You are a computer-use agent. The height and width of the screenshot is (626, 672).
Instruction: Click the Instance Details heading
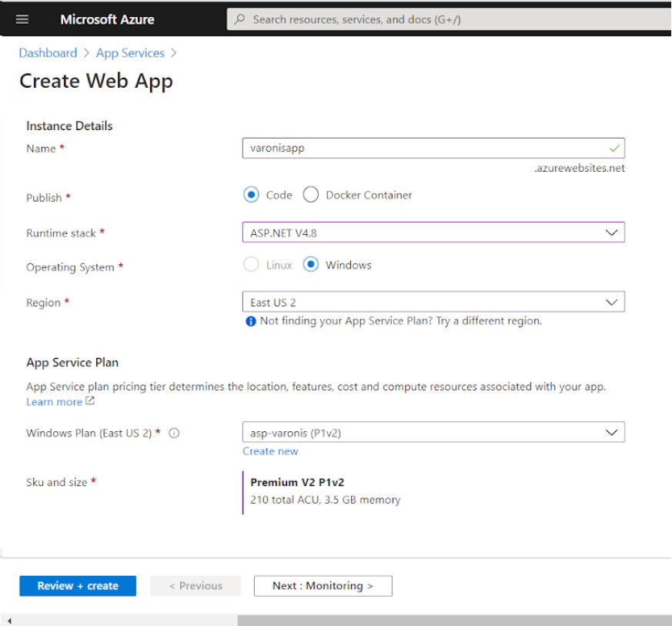pos(69,126)
